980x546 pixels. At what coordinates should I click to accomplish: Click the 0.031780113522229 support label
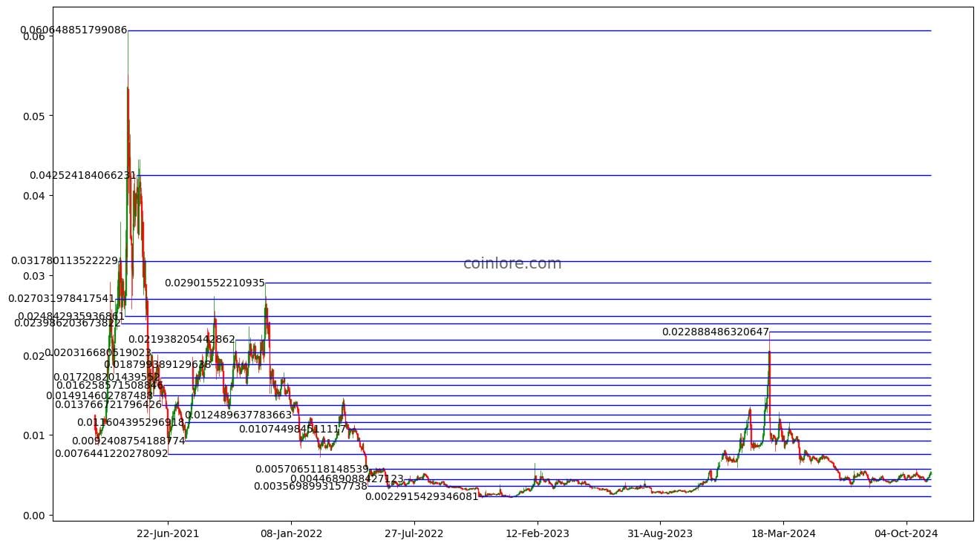pos(65,261)
